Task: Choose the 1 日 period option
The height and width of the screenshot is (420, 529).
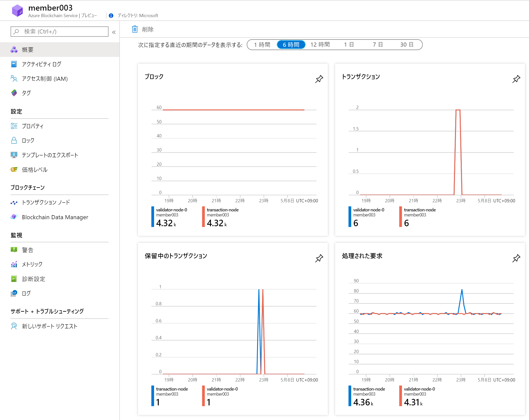Action: tap(349, 45)
